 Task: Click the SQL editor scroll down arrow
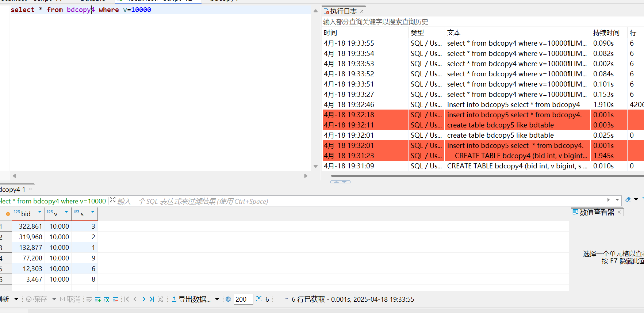(315, 166)
